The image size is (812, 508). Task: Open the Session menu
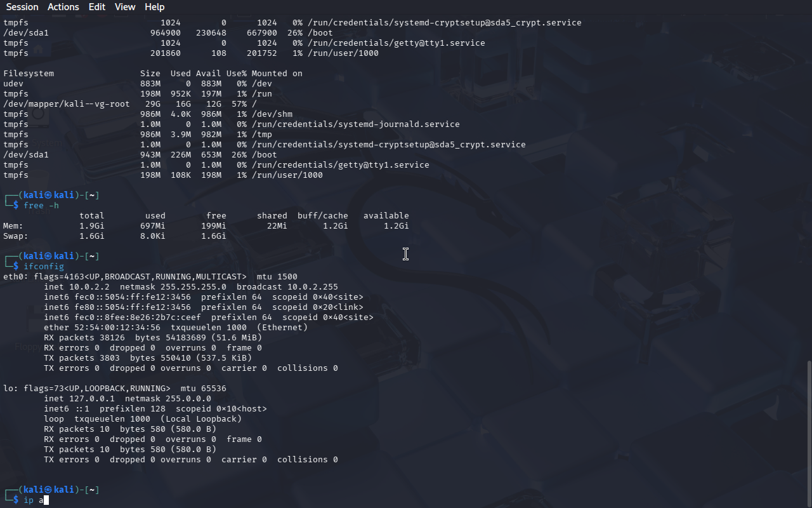pos(22,7)
